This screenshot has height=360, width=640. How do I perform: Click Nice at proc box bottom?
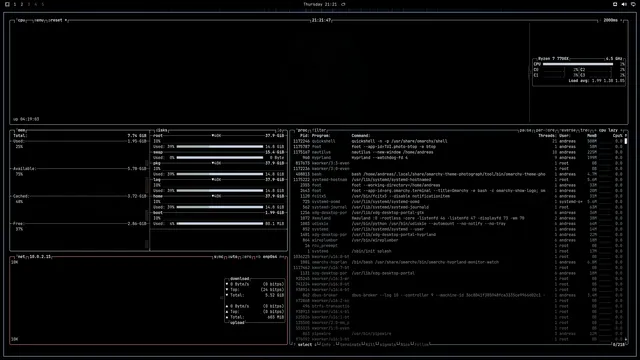[405, 344]
